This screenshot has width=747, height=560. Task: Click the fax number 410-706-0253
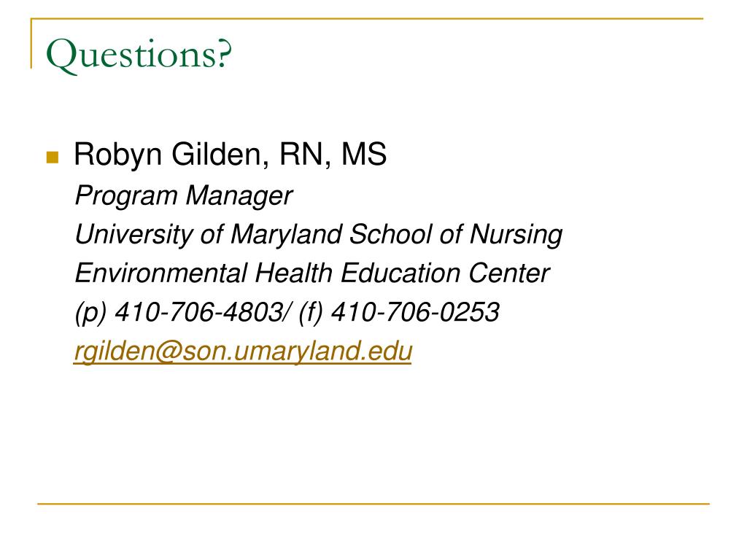pyautogui.click(x=415, y=312)
